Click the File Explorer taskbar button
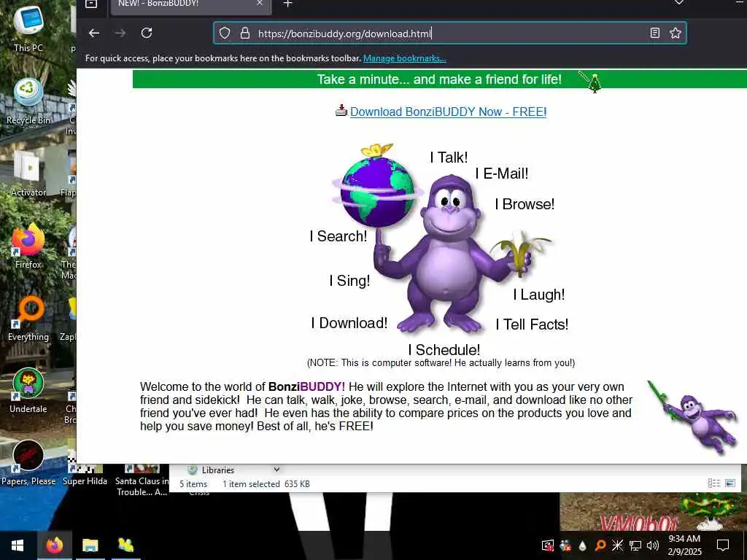This screenshot has height=560, width=747. pos(90,545)
